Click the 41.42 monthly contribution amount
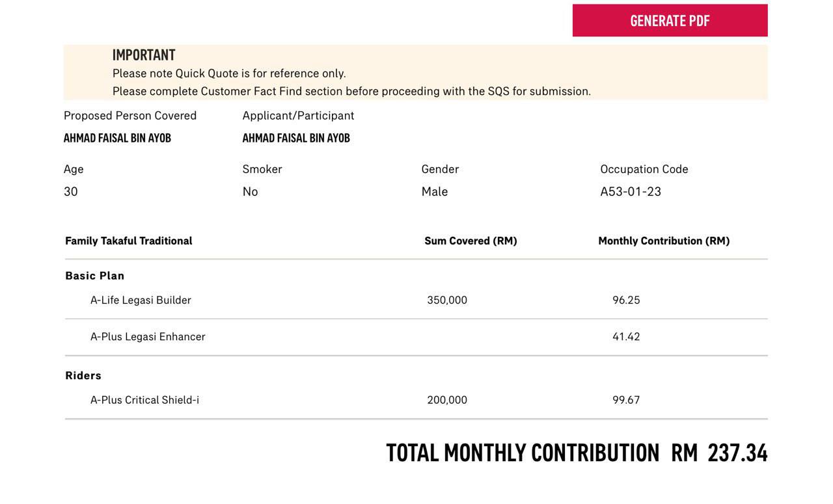Viewport: 833px width, 504px height. coord(626,337)
